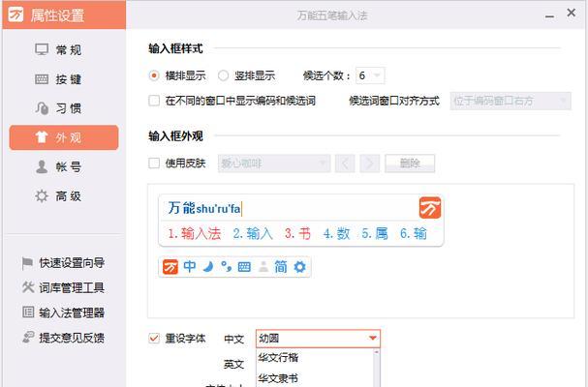
Task: Click the gear icon beside 高级
Action: (42, 196)
